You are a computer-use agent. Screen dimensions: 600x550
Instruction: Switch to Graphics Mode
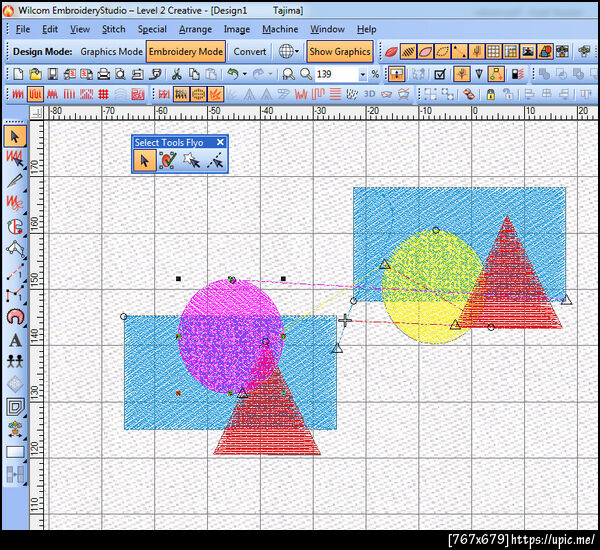pos(111,51)
